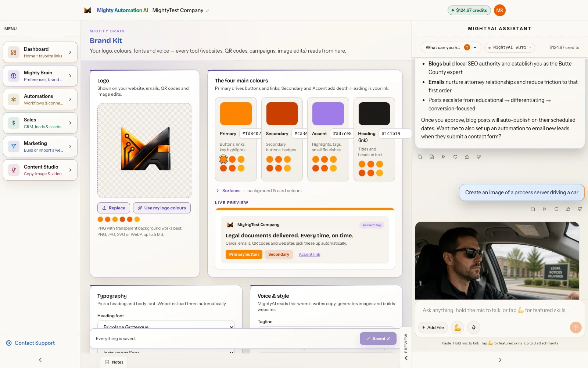Regenerate the assistant's reply about automation

[x=455, y=157]
